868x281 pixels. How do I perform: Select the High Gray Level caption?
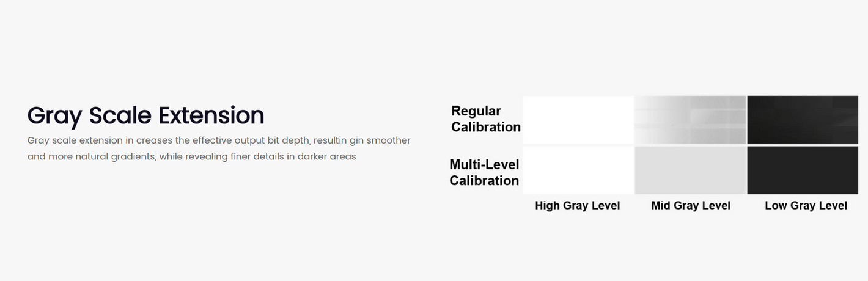[578, 206]
